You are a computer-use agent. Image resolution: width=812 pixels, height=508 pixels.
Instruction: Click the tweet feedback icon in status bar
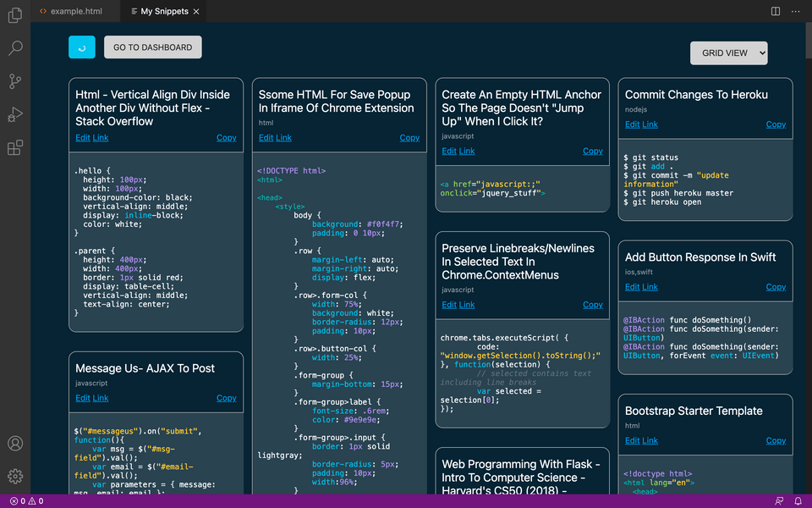777,501
